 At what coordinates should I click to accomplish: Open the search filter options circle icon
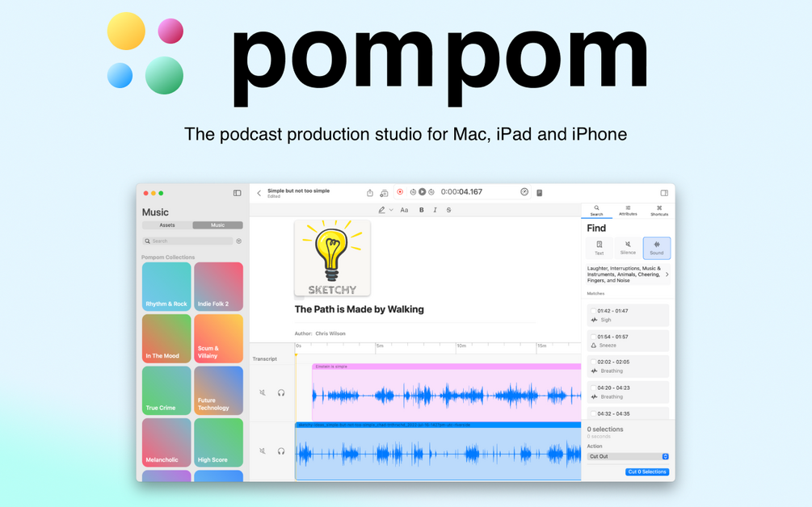pos(238,241)
